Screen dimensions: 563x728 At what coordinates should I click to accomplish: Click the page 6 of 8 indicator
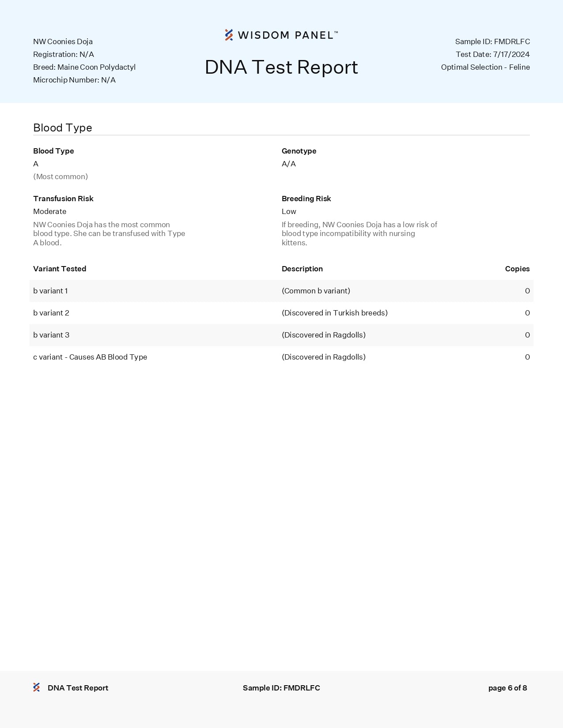(x=507, y=688)
